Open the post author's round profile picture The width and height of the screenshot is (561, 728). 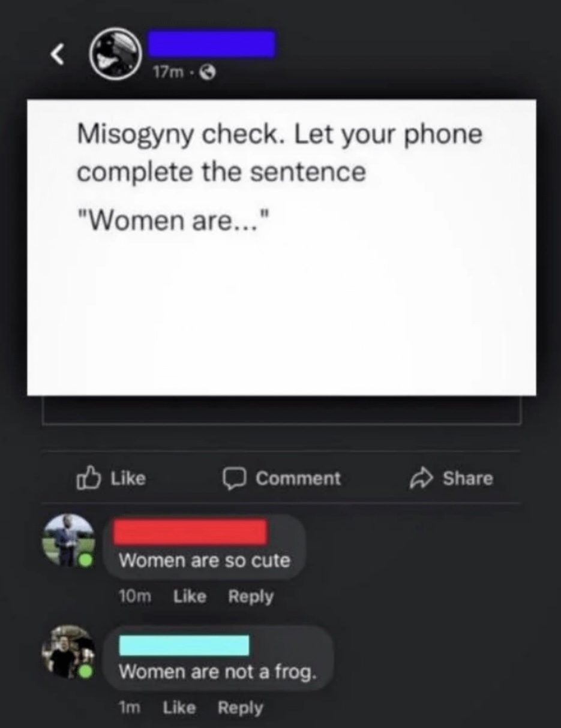click(x=116, y=54)
